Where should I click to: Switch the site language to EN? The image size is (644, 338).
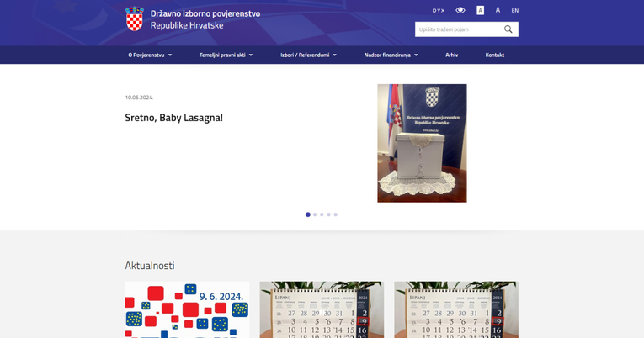click(x=514, y=11)
